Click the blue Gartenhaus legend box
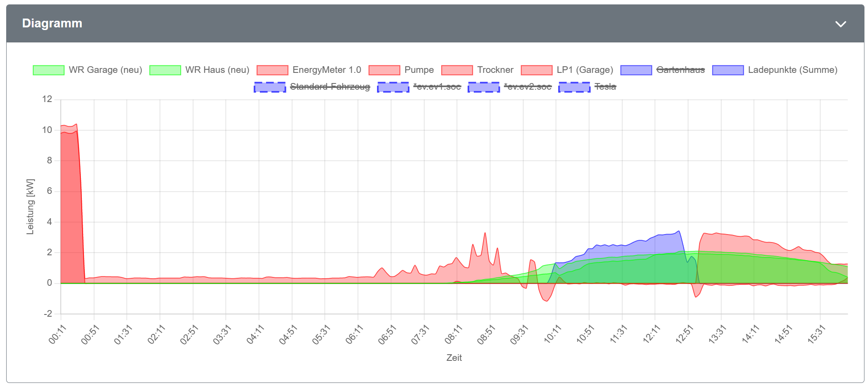The width and height of the screenshot is (868, 390). (x=636, y=70)
